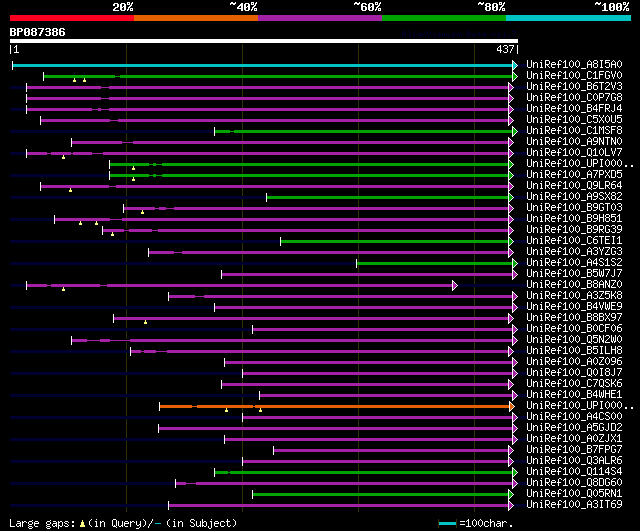Click the purple ~60% legend segment
Viewport: 640px width, 531px height.
[x=320, y=18]
